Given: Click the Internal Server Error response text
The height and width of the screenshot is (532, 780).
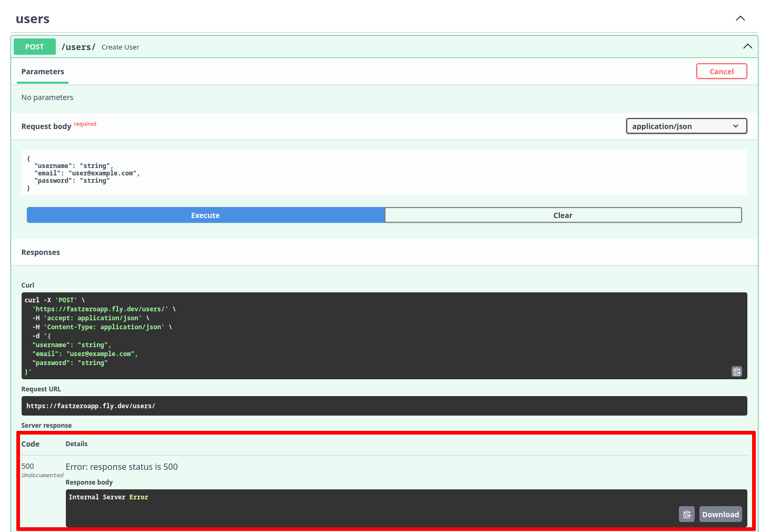Looking at the screenshot, I should point(108,497).
